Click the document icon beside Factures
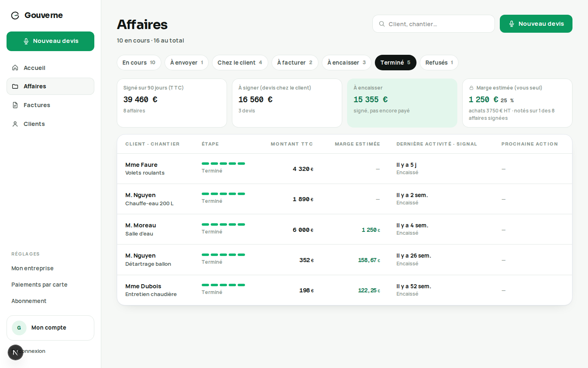The image size is (588, 368). (15, 105)
